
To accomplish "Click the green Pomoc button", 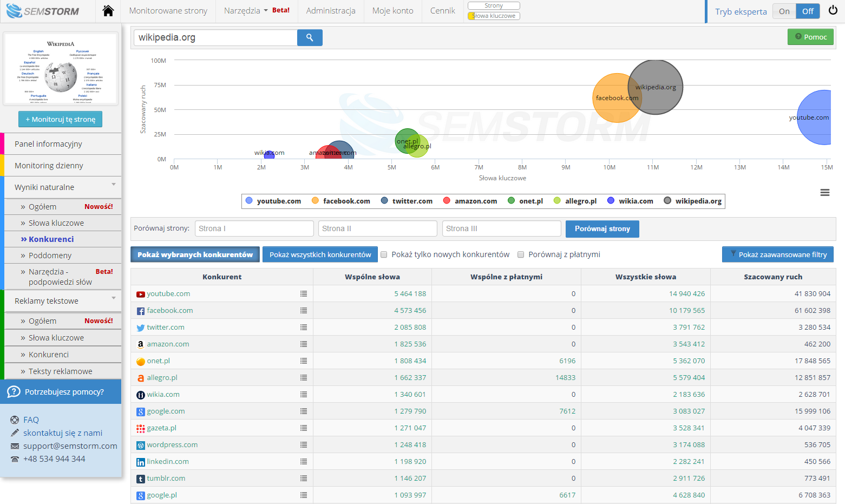I will pos(810,37).
